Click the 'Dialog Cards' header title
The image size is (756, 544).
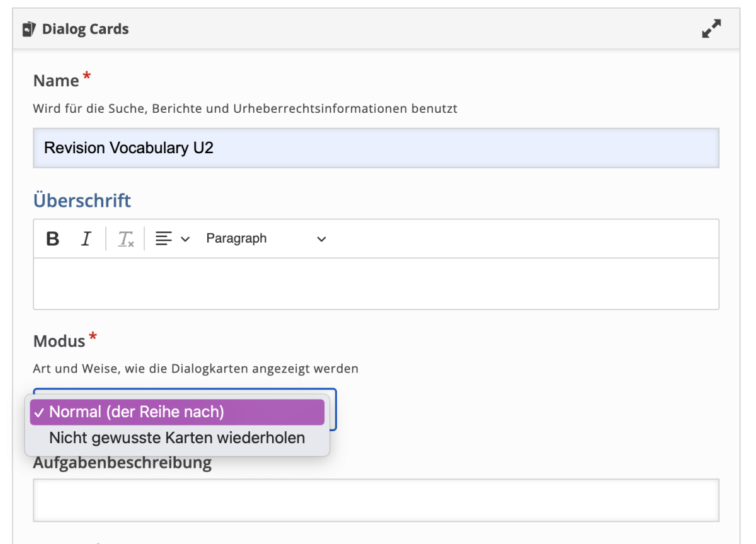[85, 29]
